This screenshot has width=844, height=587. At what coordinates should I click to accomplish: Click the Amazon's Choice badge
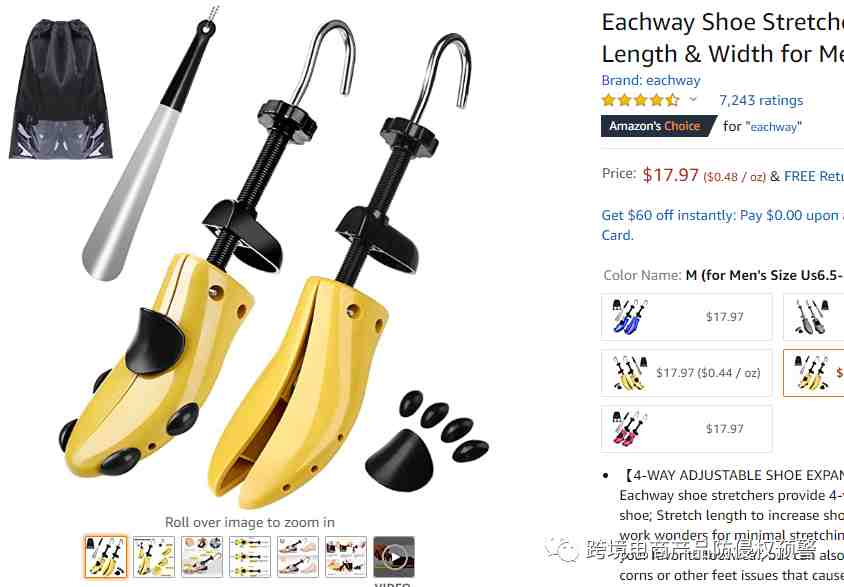659,126
